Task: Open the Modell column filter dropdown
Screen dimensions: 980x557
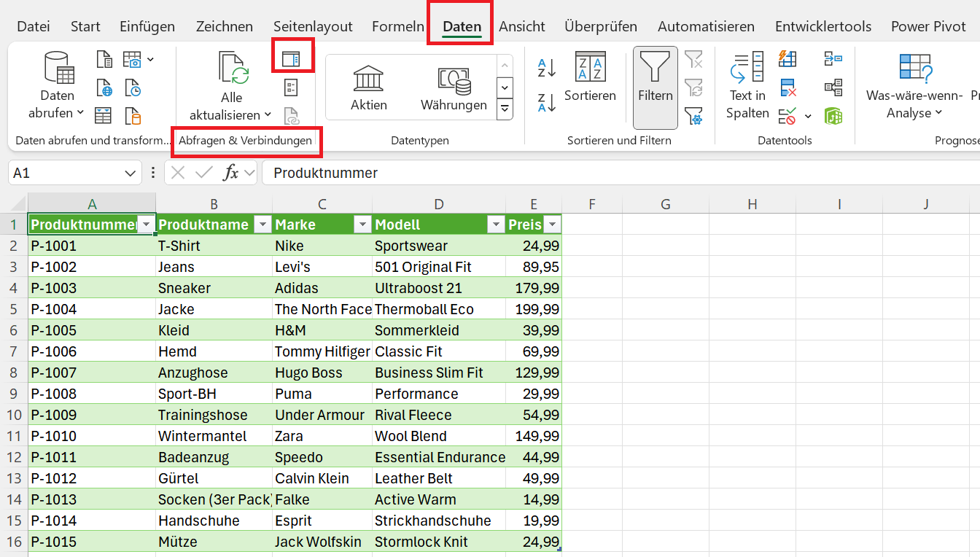Action: point(496,225)
